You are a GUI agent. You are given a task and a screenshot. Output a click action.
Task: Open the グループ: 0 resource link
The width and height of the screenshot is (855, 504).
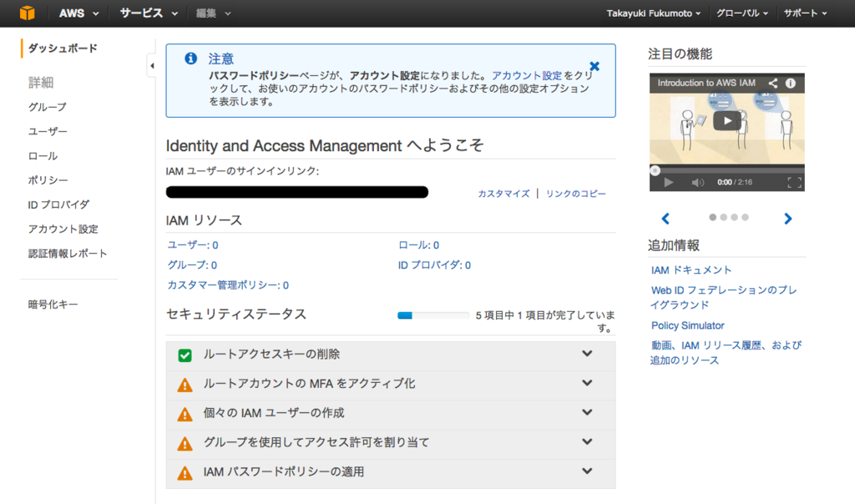[192, 265]
